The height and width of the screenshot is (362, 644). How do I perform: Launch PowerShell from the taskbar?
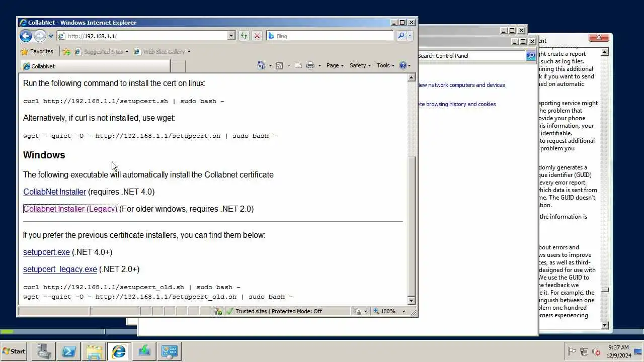point(68,351)
